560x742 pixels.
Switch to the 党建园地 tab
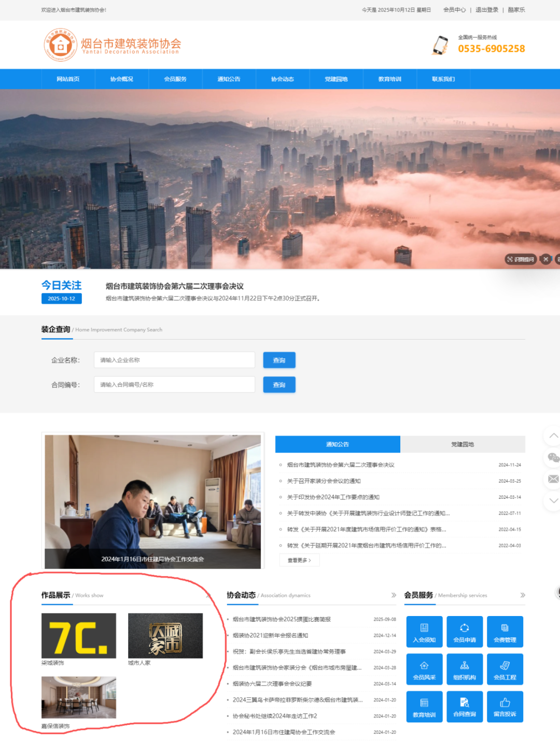click(x=463, y=444)
